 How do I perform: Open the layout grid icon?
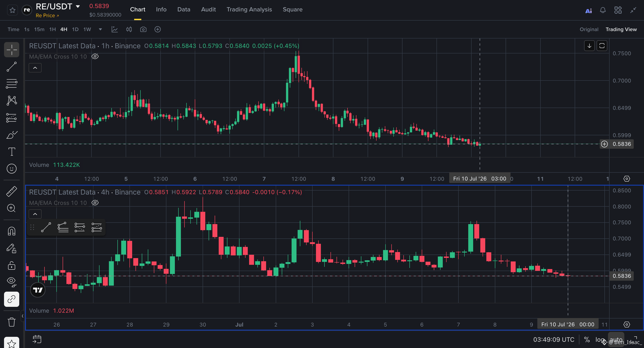tap(618, 10)
